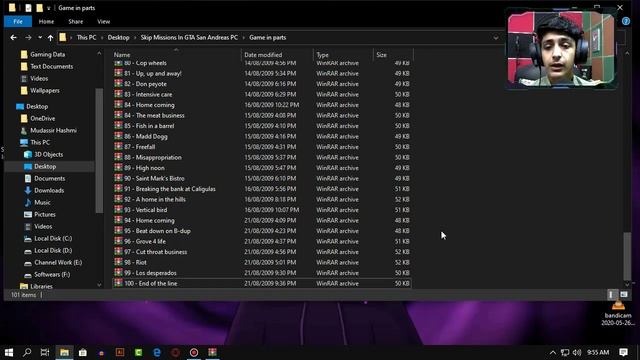Image resolution: width=640 pixels, height=360 pixels.
Task: Click the Forward navigation arrow
Action: point(28,38)
